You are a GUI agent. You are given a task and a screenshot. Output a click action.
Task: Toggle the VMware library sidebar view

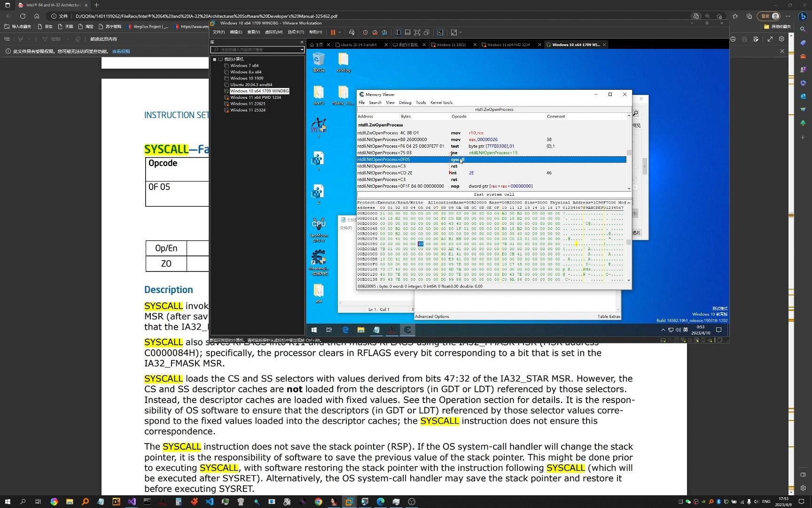pyautogui.click(x=398, y=32)
